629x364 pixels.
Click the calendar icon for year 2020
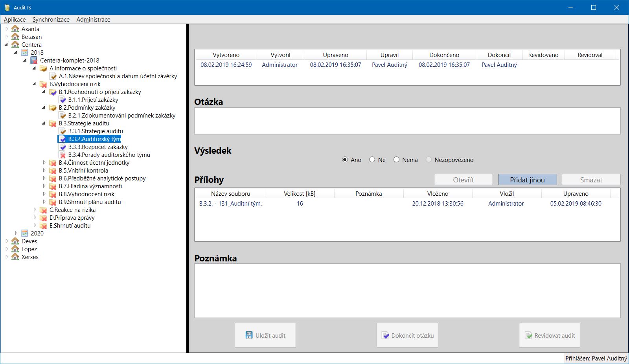pyautogui.click(x=25, y=233)
